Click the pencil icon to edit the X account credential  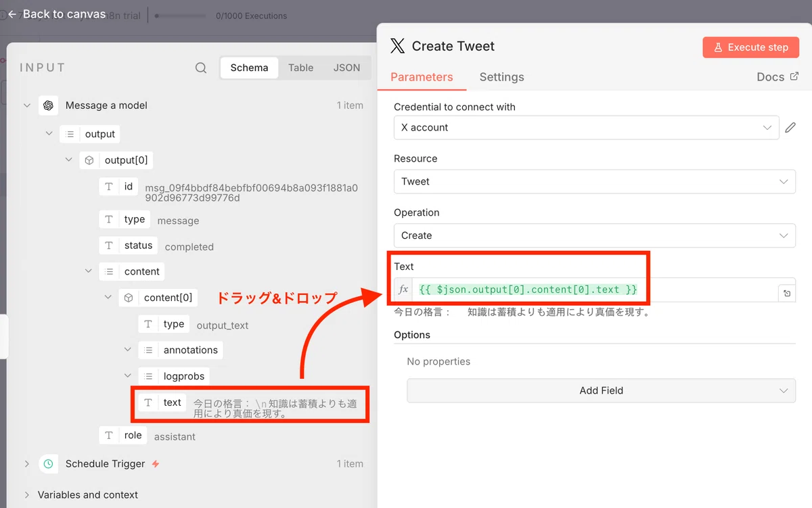[x=790, y=127]
